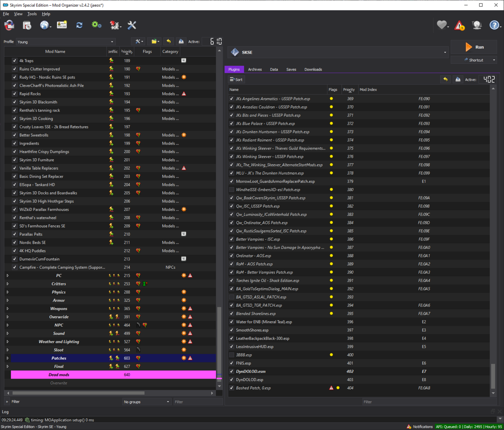Click the Run button
Viewport: 504px width, 430px height.
tap(474, 47)
